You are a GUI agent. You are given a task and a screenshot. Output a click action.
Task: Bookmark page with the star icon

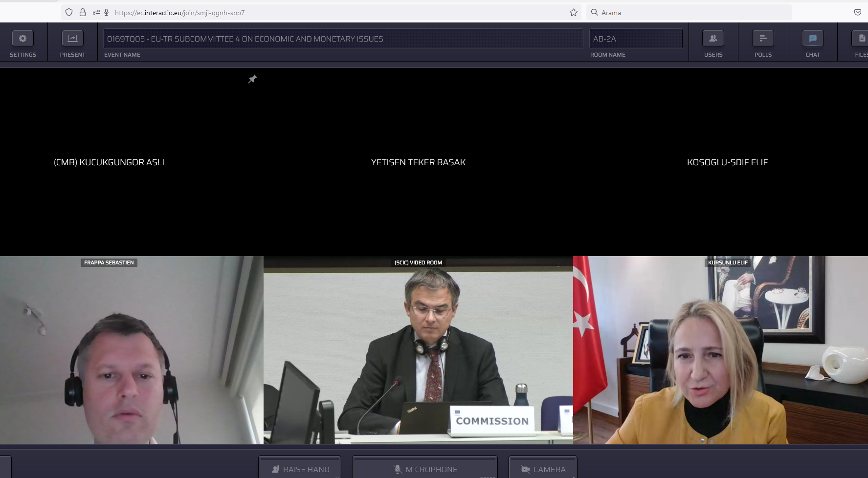[574, 13]
